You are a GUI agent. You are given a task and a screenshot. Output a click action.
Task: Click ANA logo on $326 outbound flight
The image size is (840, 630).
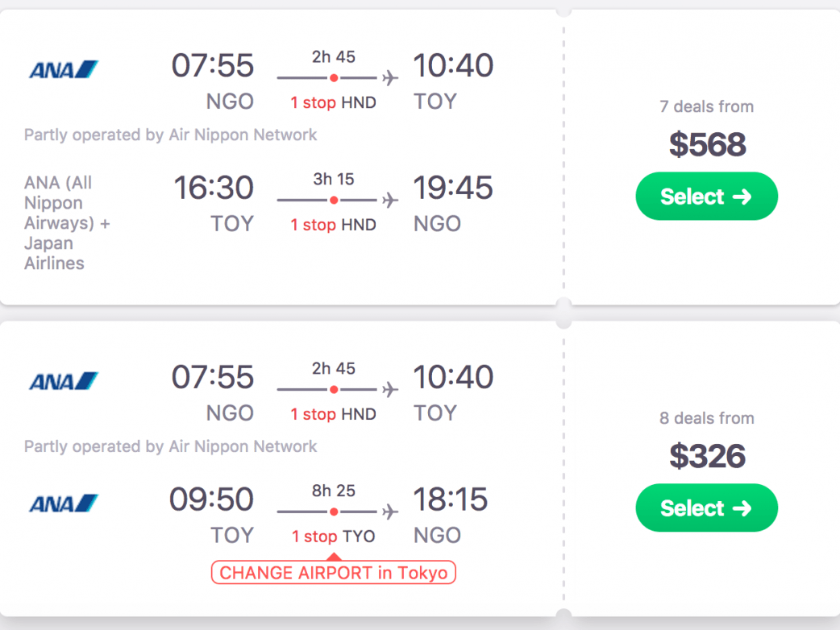click(64, 381)
